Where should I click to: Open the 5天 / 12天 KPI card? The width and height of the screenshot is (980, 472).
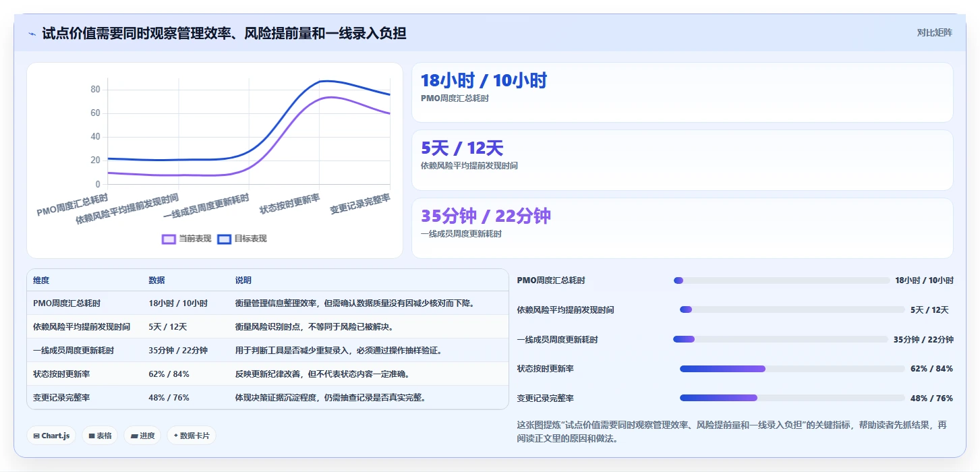[x=682, y=160]
